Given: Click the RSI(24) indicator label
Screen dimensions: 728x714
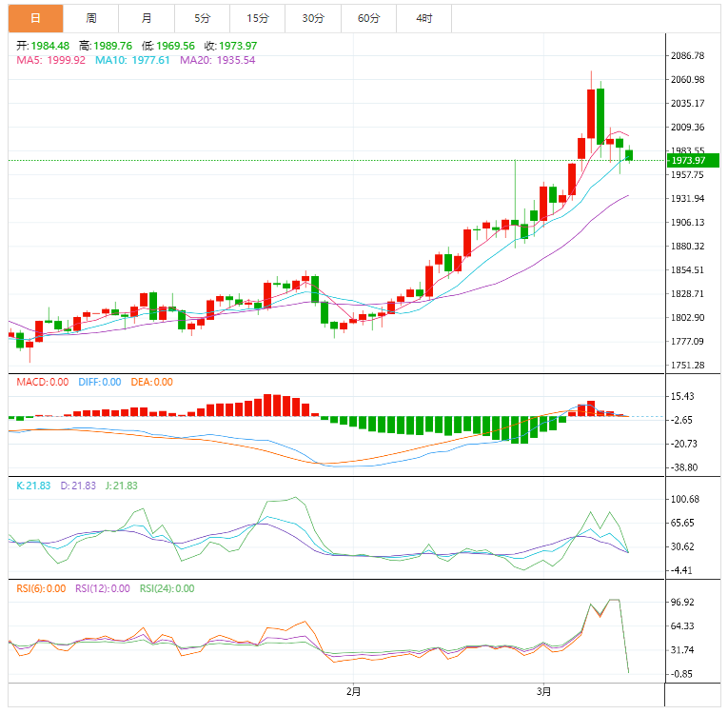Looking at the screenshot, I should tap(167, 588).
